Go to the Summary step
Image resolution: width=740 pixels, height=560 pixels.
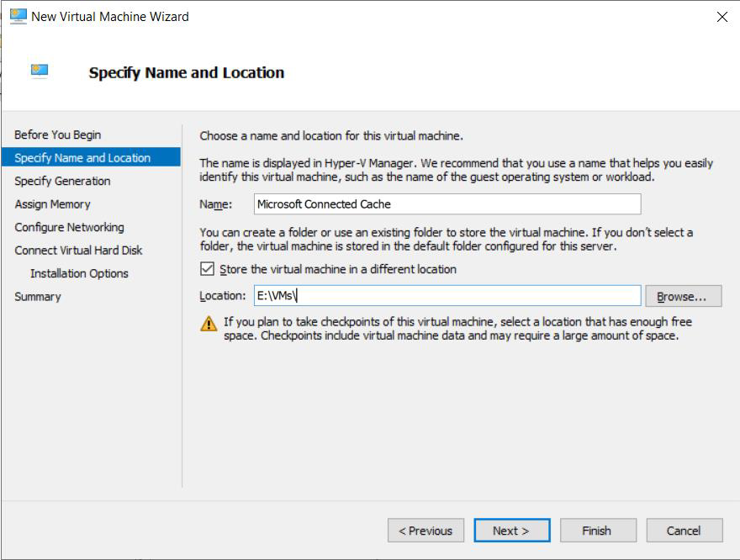tap(38, 297)
